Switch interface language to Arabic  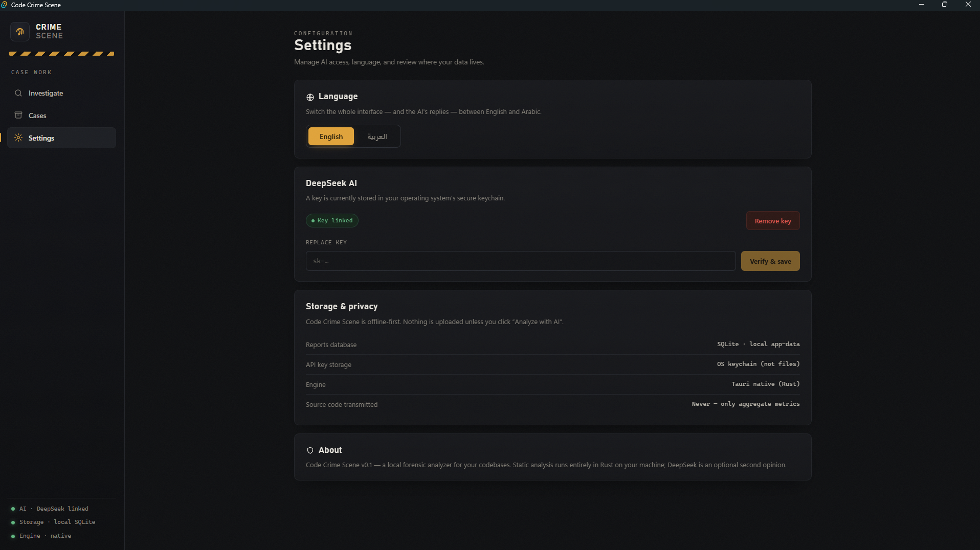pyautogui.click(x=377, y=136)
